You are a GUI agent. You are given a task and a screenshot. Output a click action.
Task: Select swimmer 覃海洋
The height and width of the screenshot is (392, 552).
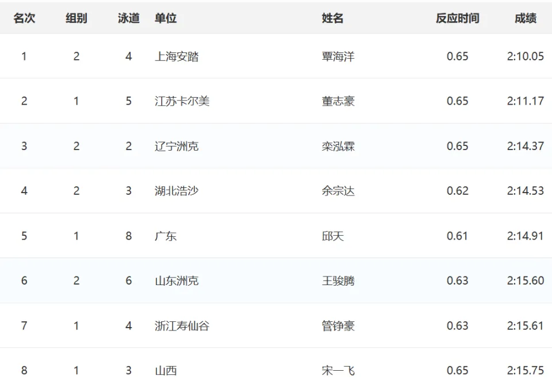338,56
